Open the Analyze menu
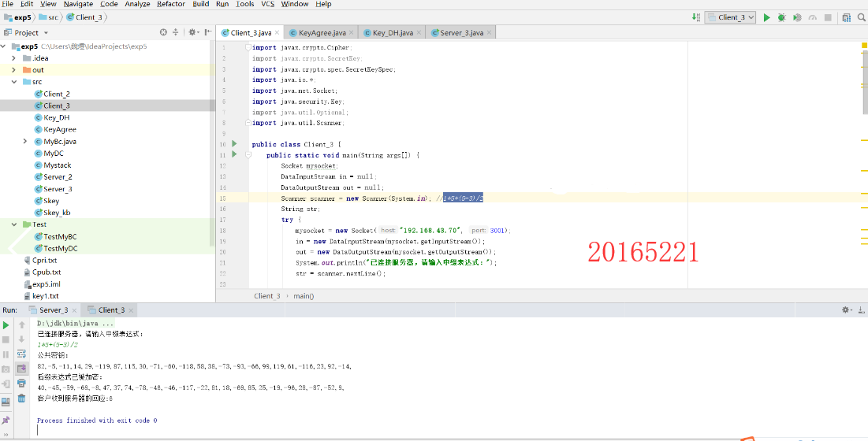 coord(137,4)
